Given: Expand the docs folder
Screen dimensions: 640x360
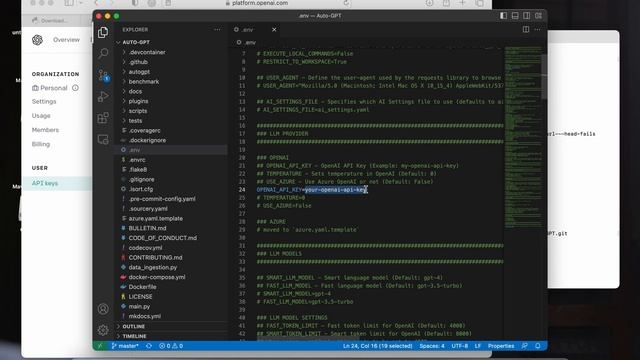Looking at the screenshot, I should click(x=135, y=91).
